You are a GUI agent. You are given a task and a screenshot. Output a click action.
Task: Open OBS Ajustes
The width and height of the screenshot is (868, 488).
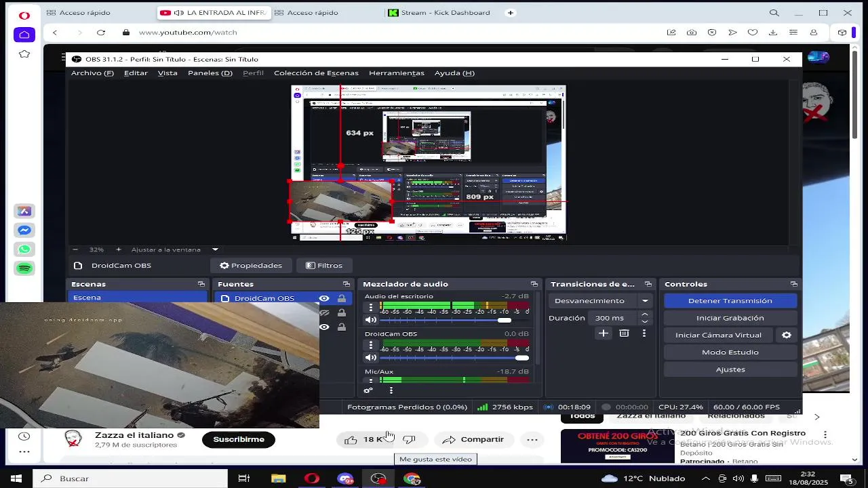pos(730,369)
